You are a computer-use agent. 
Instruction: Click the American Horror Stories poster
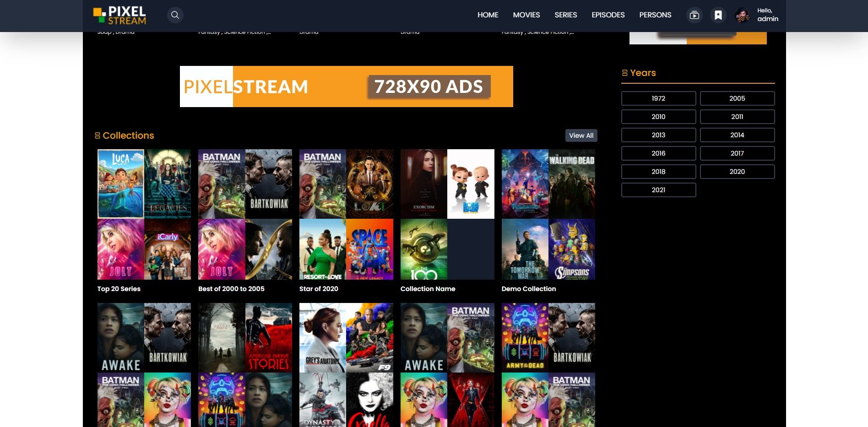click(269, 337)
